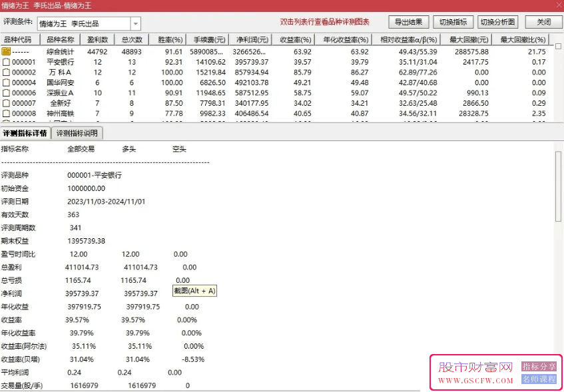
Task: Select the 评测指标详情 tab
Action: click(x=25, y=133)
